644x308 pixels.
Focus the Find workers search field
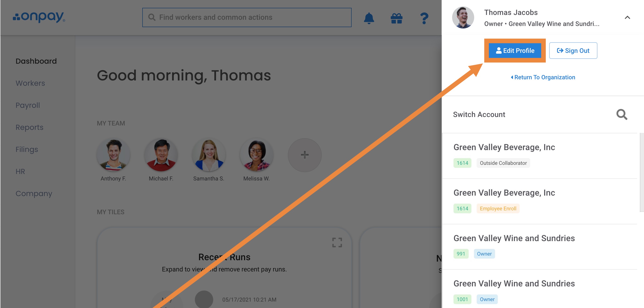[246, 17]
